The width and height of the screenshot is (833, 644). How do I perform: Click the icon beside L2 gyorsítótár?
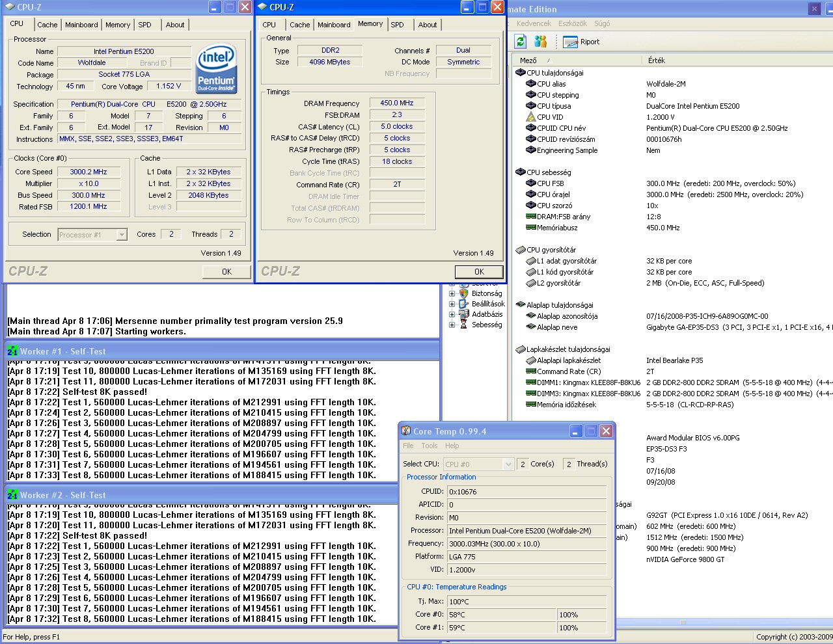pos(531,283)
